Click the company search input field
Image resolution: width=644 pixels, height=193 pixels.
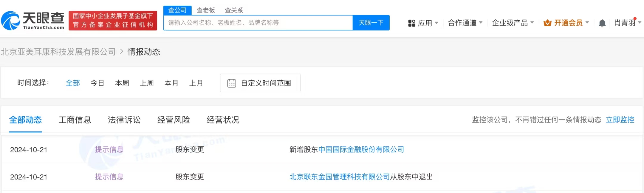tap(258, 23)
